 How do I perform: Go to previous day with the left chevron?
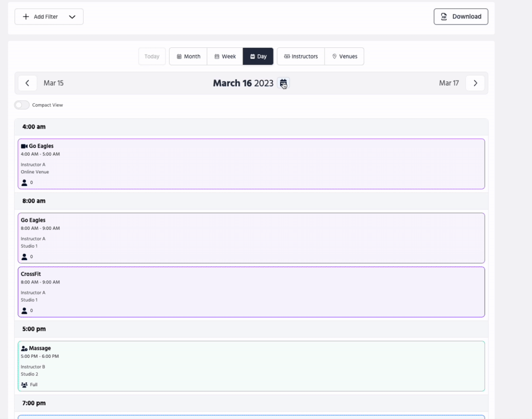click(27, 83)
